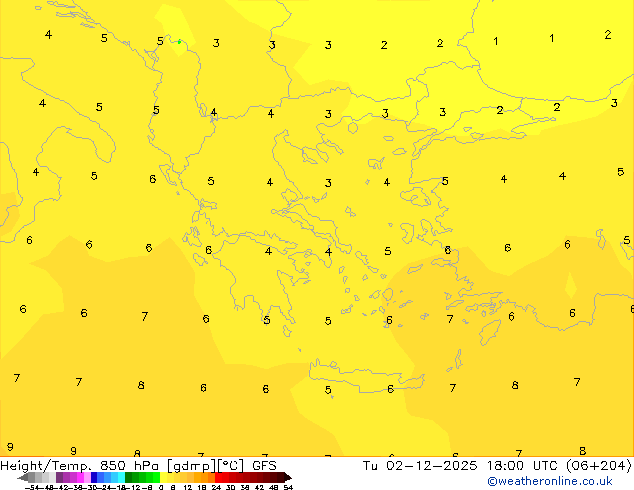Click the "12" legend scale value

click(188, 487)
